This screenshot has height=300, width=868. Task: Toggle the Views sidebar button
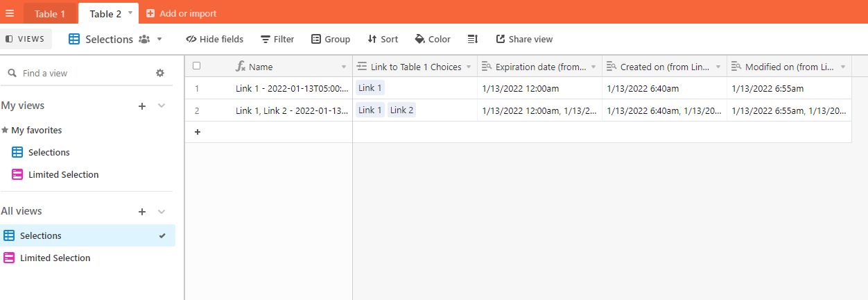click(x=25, y=39)
